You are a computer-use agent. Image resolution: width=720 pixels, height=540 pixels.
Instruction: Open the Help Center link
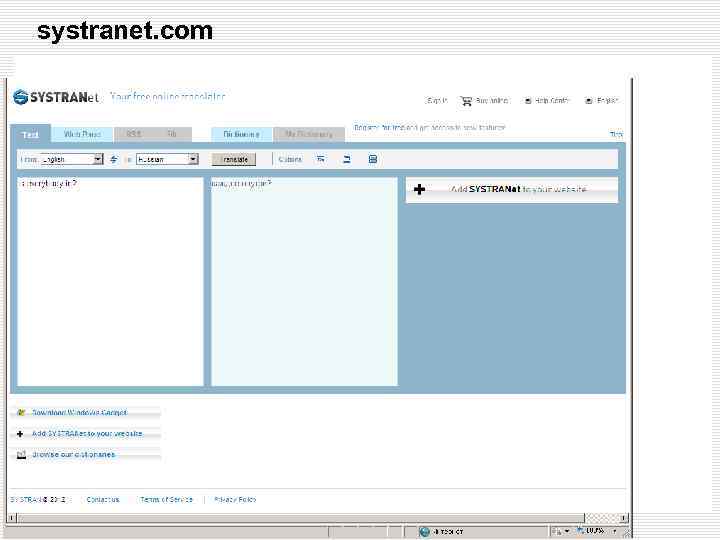tap(551, 100)
